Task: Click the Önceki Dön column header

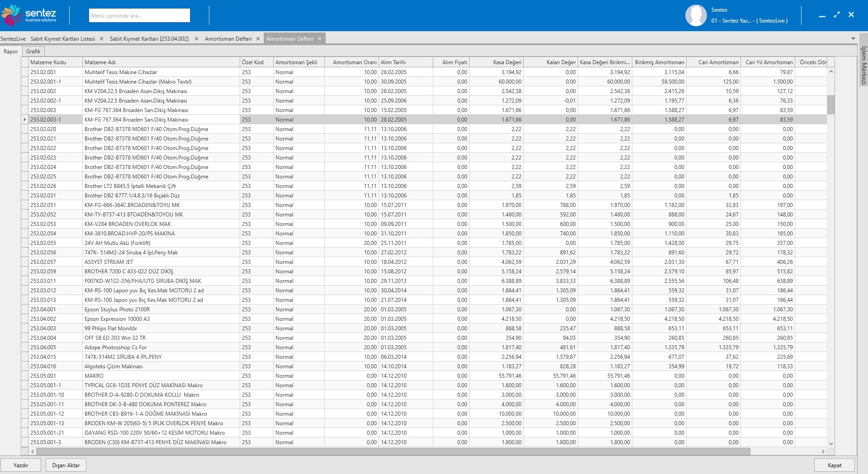Action: coord(811,62)
